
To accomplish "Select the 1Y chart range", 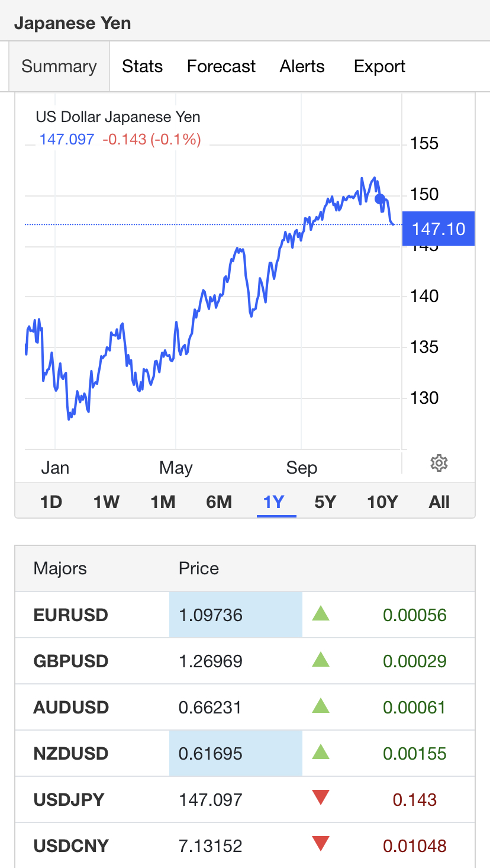I will coord(274,502).
